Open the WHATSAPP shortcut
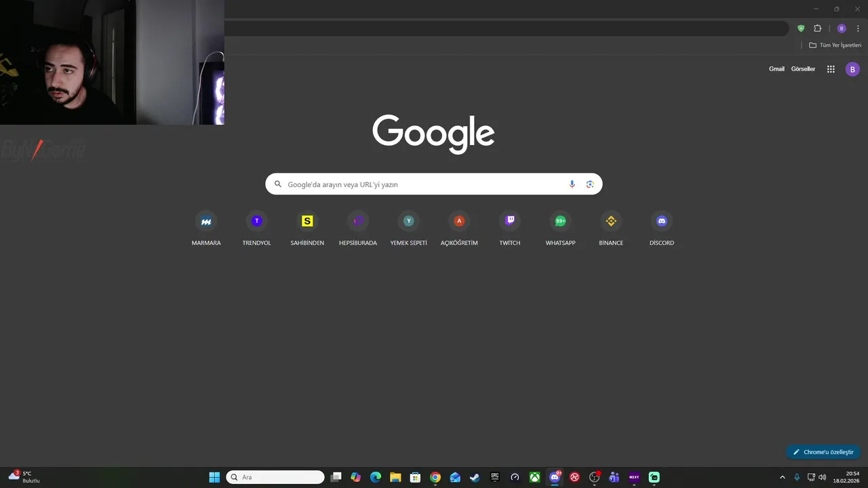Image resolution: width=868 pixels, height=488 pixels. point(561,229)
